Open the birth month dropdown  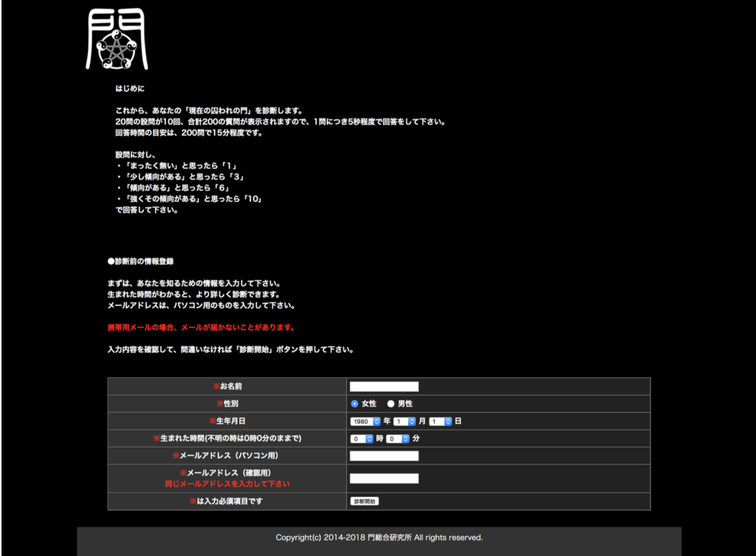click(405, 421)
